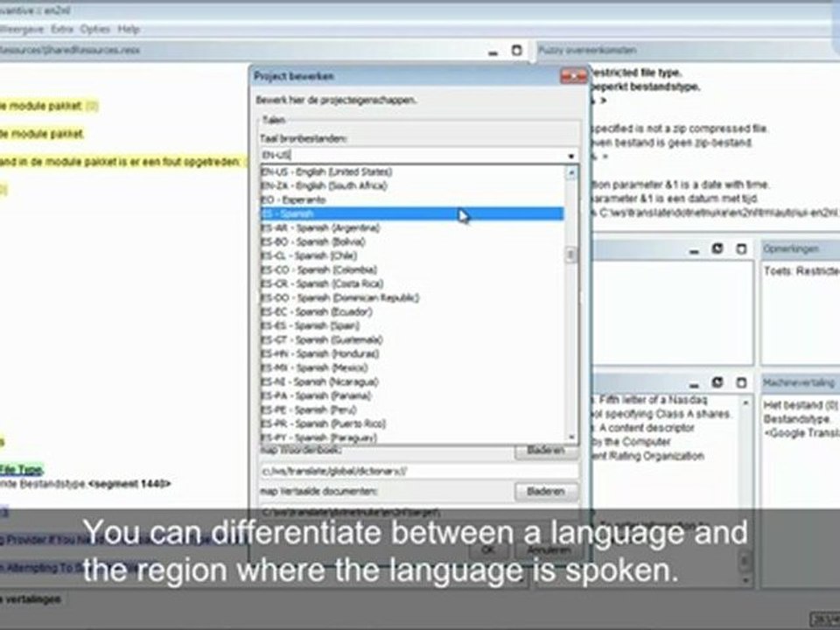Maximize the SharedResources.resx editor panel
Image resolution: width=840 pixels, height=630 pixels.
[516, 51]
